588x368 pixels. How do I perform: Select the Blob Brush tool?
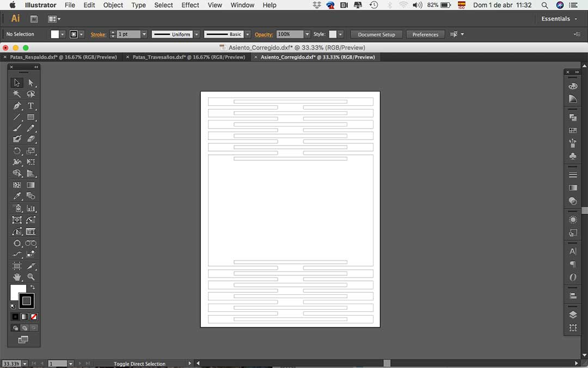[17, 139]
